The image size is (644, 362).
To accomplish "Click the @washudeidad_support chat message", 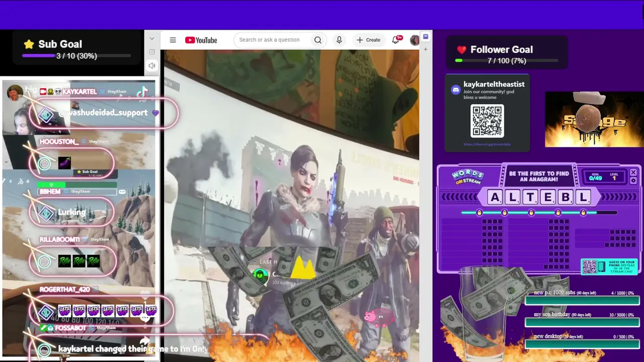I will [103, 113].
